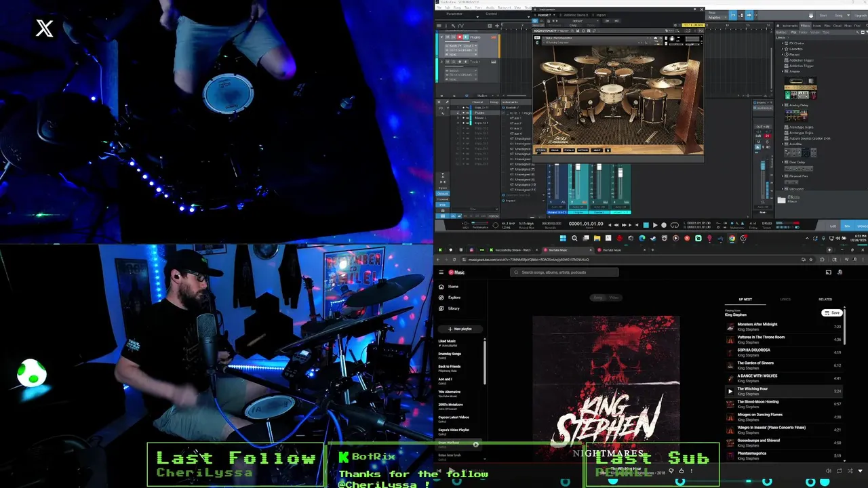
Task: Open a new Chrome tab with plus button
Action: coord(652,249)
